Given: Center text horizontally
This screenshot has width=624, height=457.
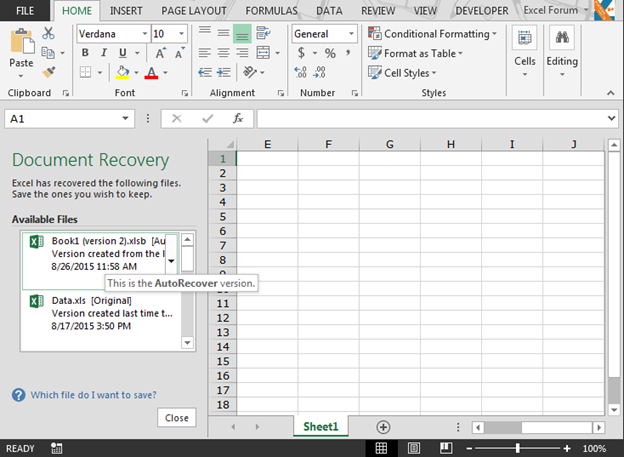Looking at the screenshot, I should (223, 53).
